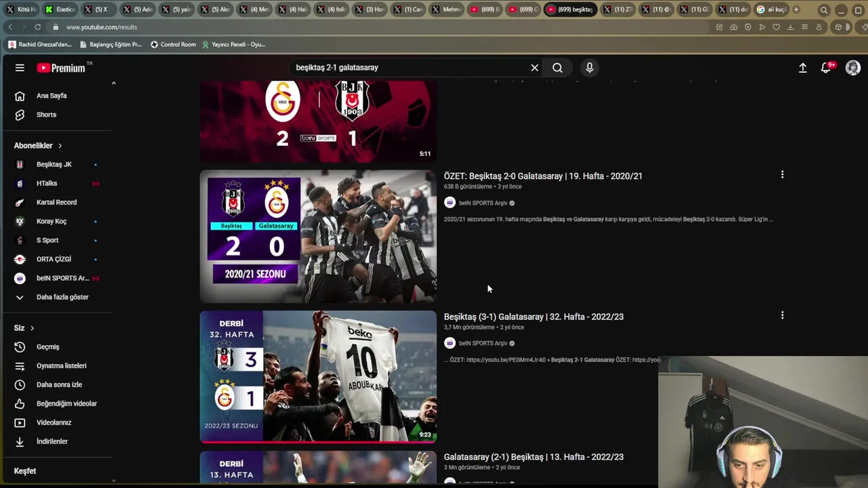
Task: Click the beIN SPORTS Arşiv channel name under the 3-1 video
Action: [x=483, y=343]
